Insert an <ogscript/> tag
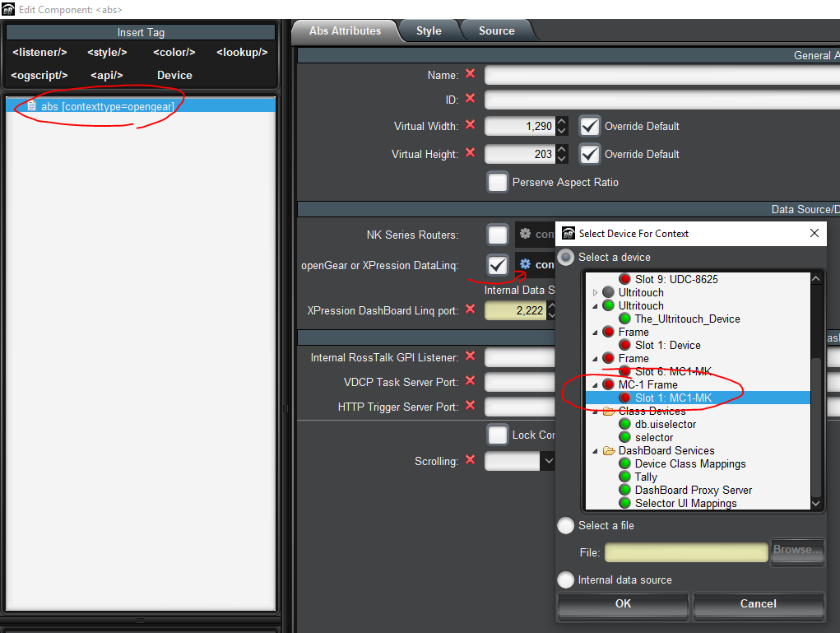Screen dimensions: 840x633 (x=39, y=75)
